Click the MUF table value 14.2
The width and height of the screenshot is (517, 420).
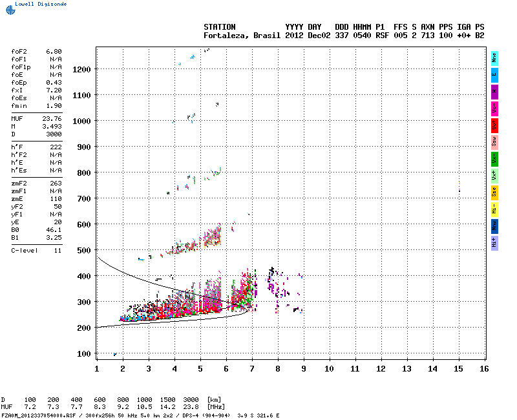tap(167, 407)
